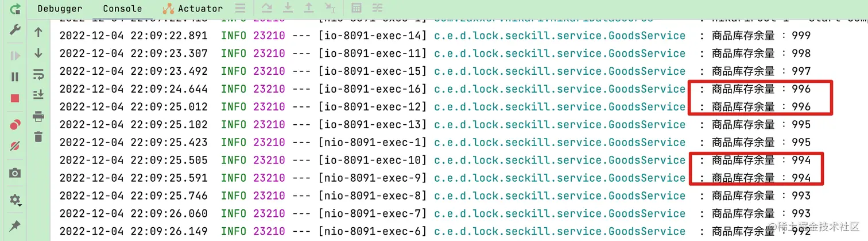This screenshot has height=241, width=868.
Task: Open View Breakpoints red circles icon
Action: (x=15, y=125)
